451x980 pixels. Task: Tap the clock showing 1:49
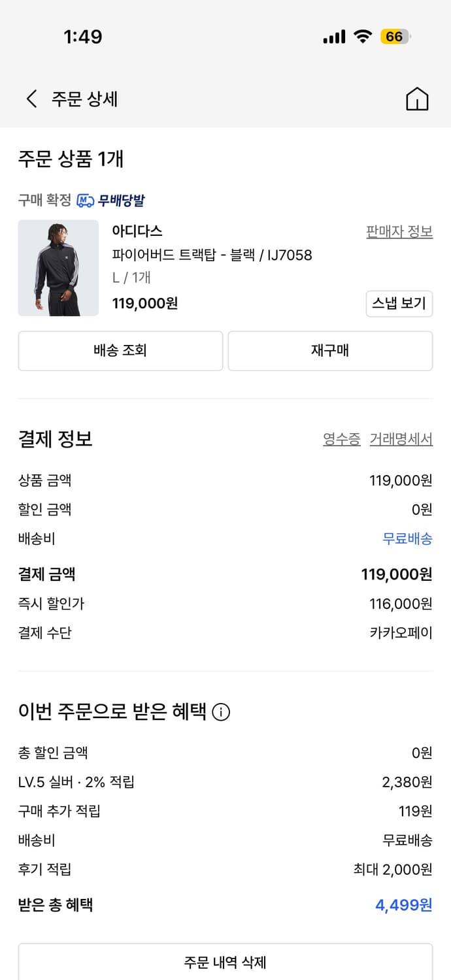point(84,37)
